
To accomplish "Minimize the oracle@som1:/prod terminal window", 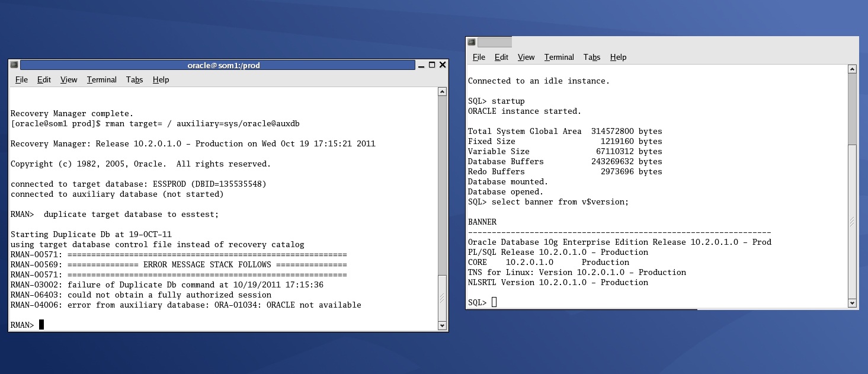I will [x=421, y=65].
